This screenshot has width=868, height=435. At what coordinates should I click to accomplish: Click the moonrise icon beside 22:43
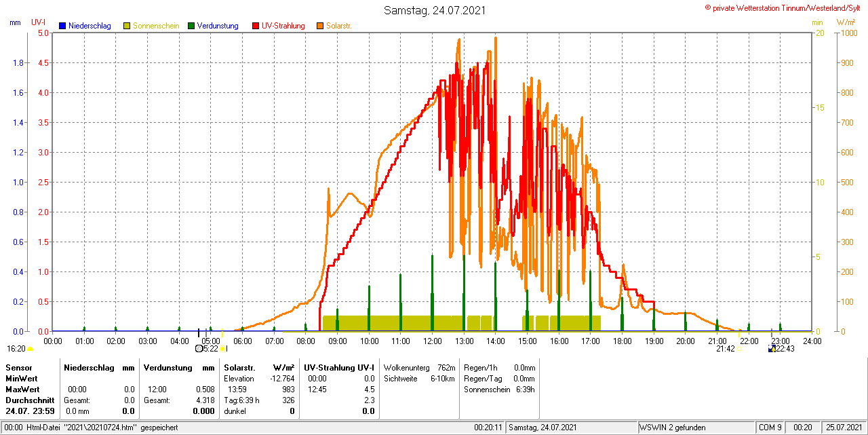[x=772, y=348]
